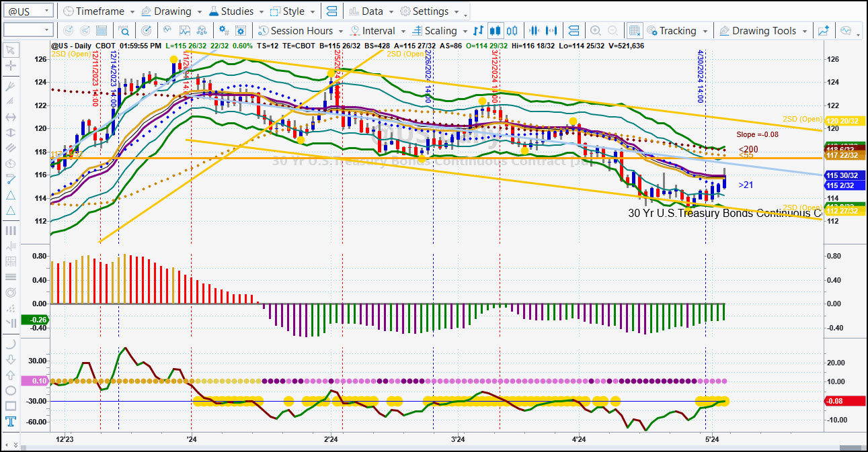Click the zoom in magnifier
Screen dimensions: 868x452
tap(595, 31)
